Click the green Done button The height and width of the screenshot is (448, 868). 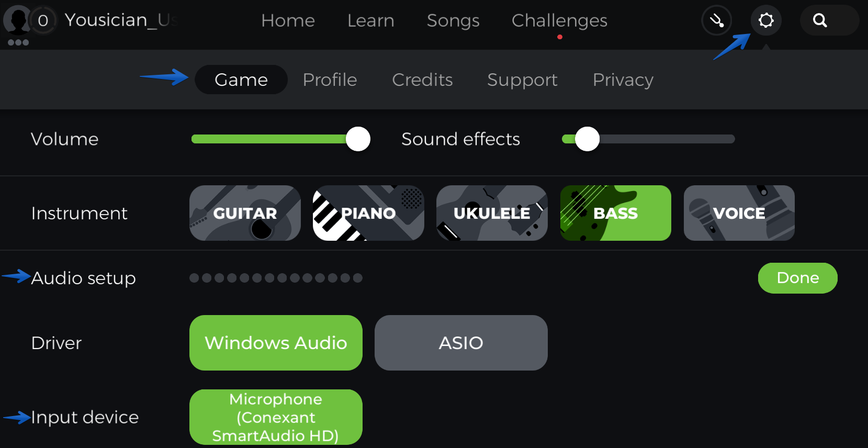(x=797, y=278)
